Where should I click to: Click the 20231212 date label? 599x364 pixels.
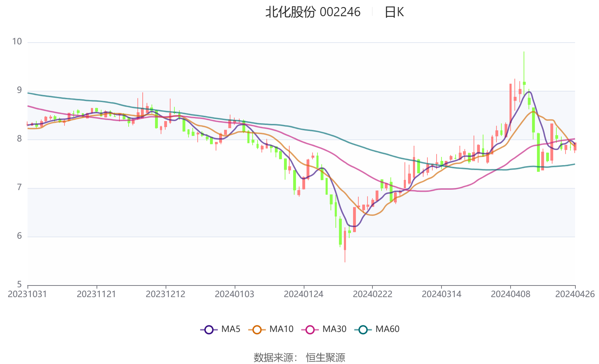point(166,294)
